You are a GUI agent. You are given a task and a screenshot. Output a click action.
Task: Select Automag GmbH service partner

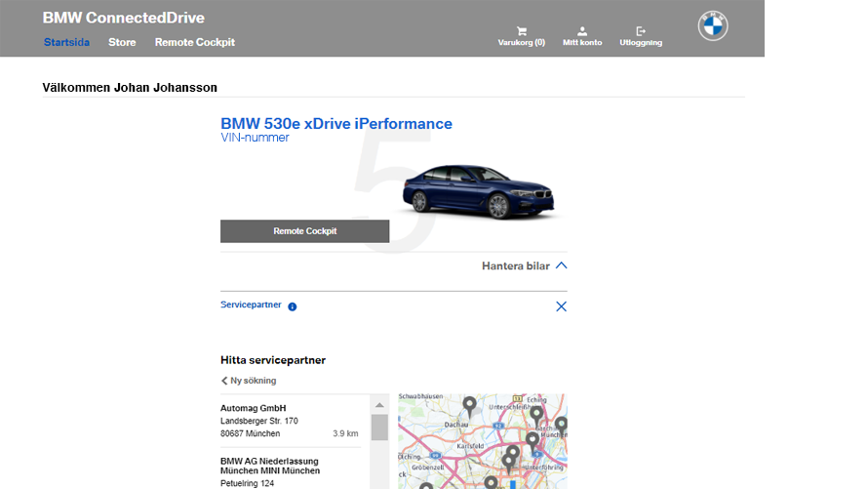coord(254,408)
